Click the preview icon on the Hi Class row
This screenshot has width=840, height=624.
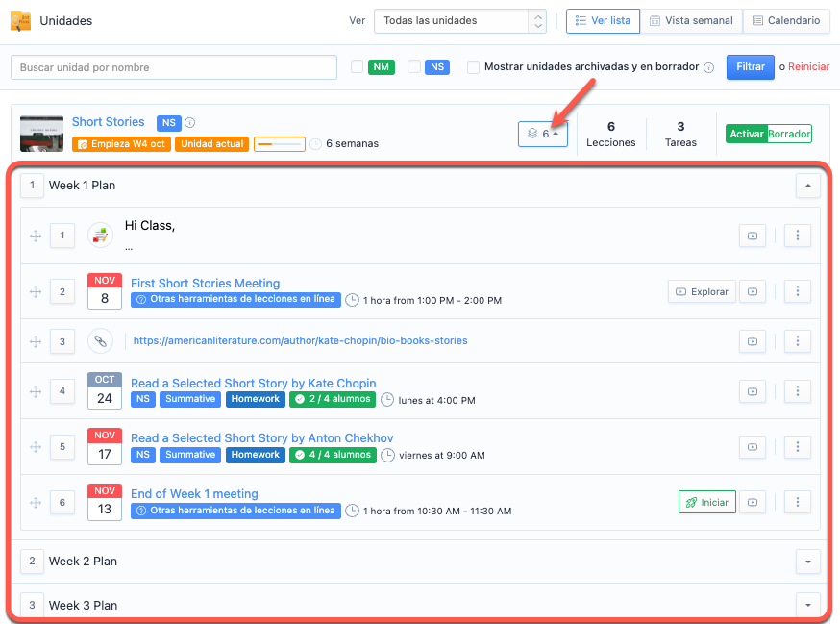[753, 236]
